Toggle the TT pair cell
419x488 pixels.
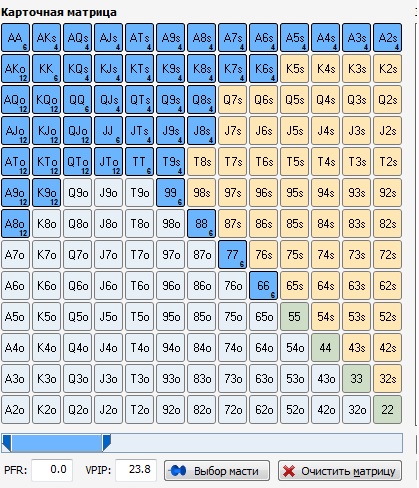[x=139, y=162]
